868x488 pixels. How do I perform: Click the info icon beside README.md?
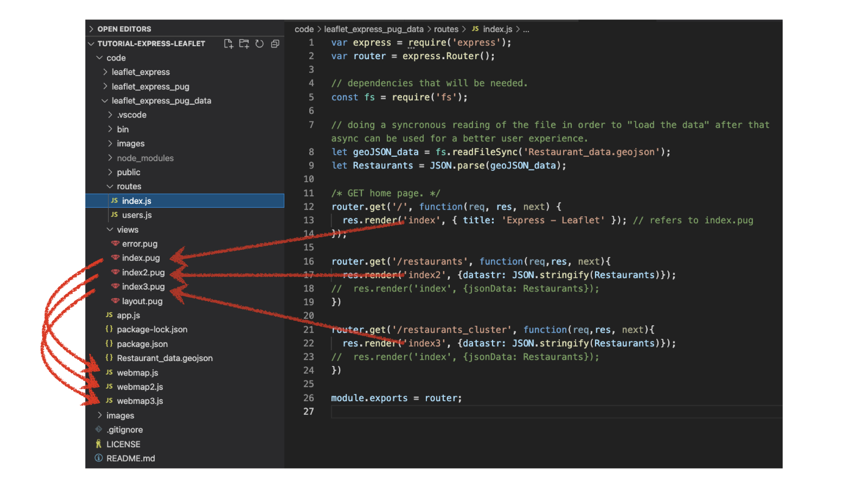(99, 458)
